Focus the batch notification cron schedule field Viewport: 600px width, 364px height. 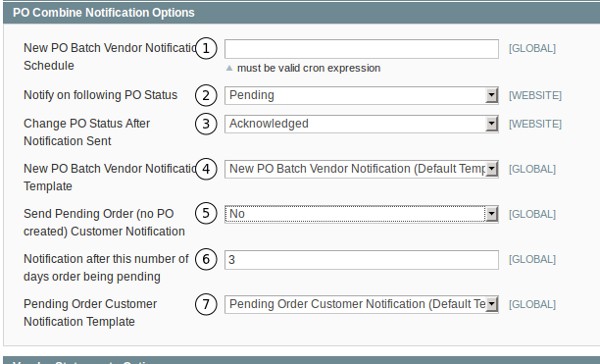[361, 49]
